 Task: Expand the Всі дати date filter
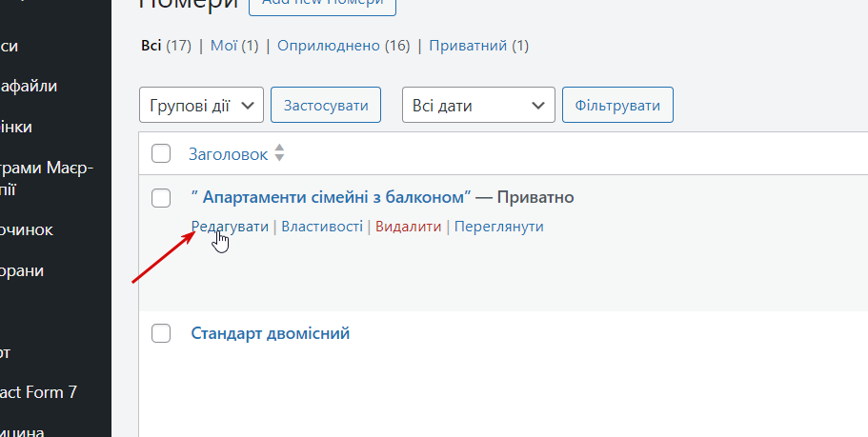478,106
